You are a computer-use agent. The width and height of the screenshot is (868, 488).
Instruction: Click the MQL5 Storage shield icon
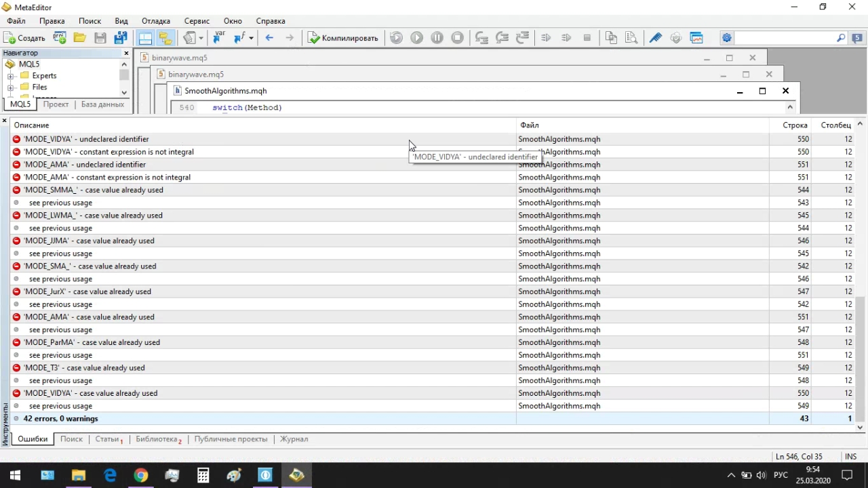point(676,38)
